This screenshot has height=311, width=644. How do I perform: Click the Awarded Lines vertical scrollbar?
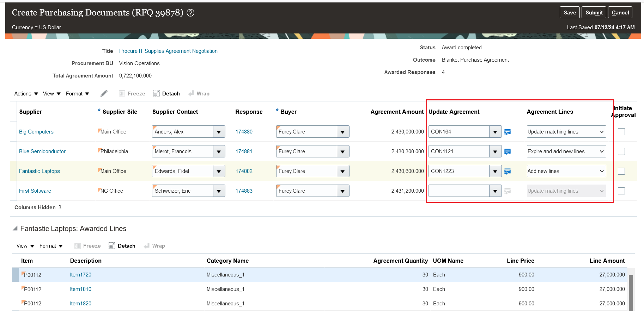pyautogui.click(x=631, y=292)
